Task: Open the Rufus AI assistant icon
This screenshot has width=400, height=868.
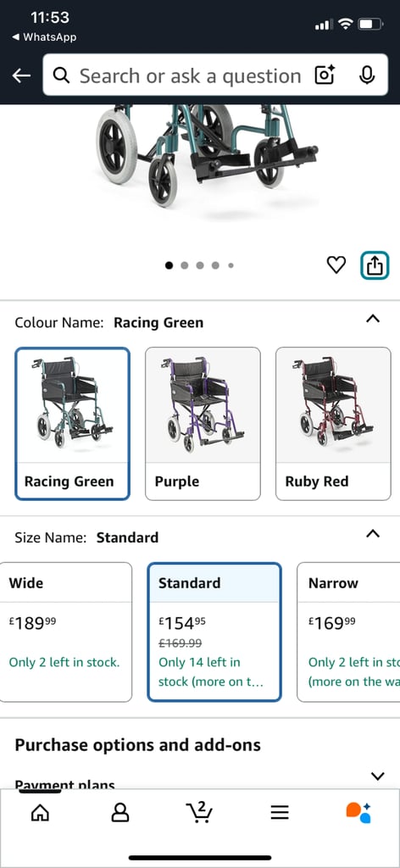Action: coord(358,812)
